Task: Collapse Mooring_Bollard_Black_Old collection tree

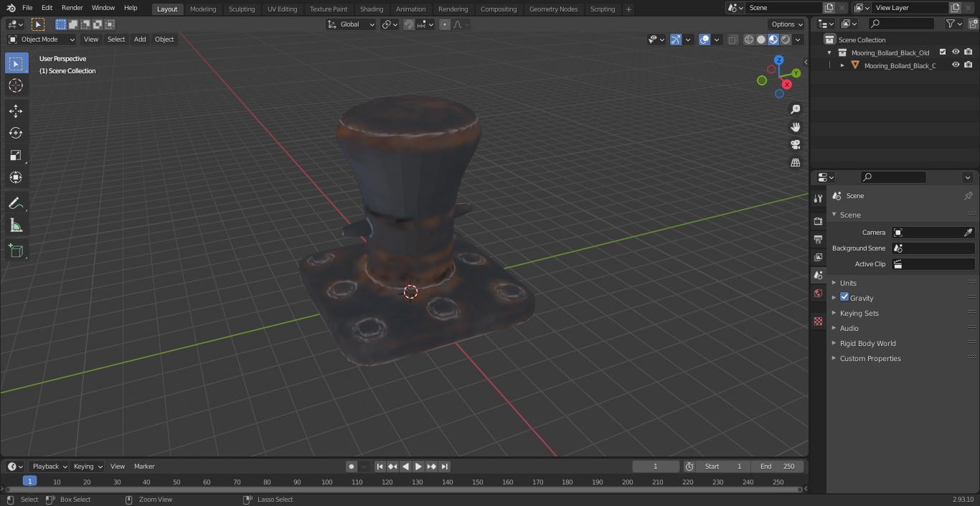Action: click(x=829, y=52)
